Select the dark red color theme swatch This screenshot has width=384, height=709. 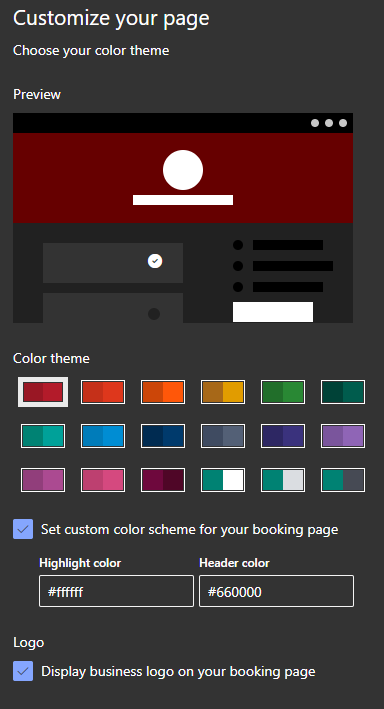[43, 392]
